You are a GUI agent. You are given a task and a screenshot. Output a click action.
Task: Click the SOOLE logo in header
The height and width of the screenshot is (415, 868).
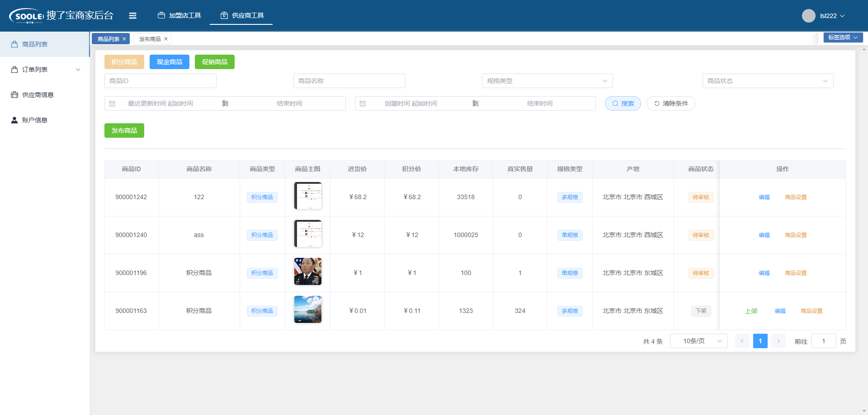tap(27, 15)
